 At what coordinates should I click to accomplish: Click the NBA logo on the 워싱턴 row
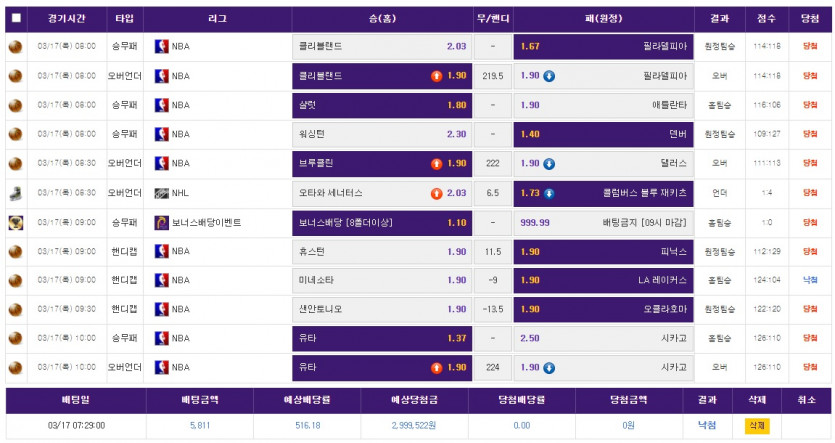(x=162, y=134)
